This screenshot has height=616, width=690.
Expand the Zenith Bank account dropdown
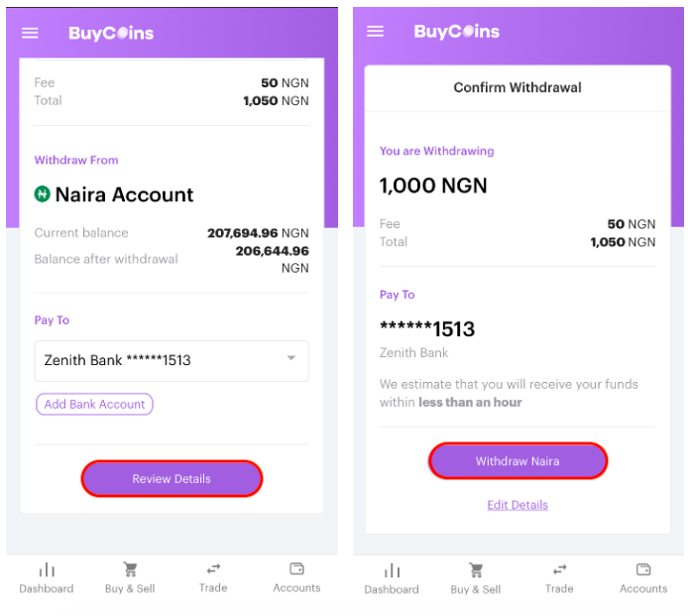click(x=172, y=361)
